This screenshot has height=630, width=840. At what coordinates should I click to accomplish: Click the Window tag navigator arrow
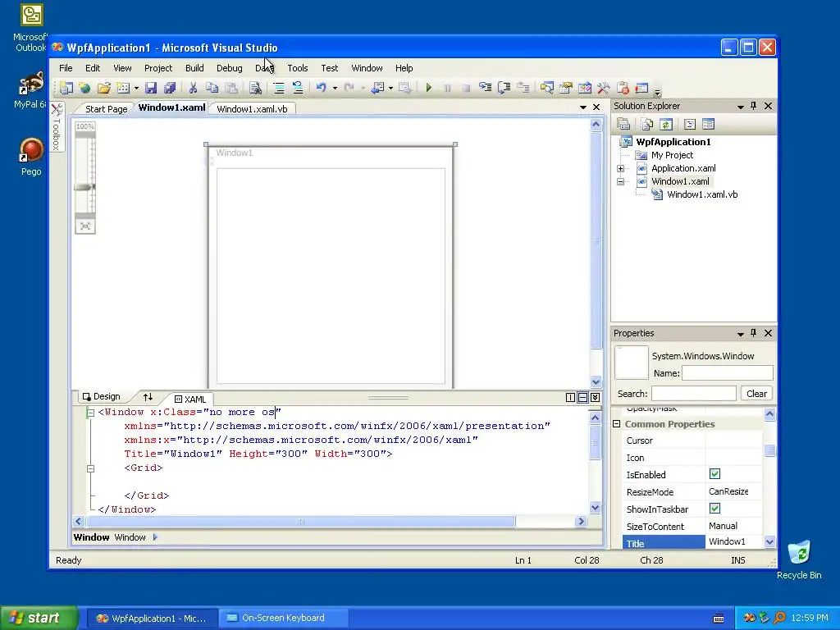click(x=155, y=536)
